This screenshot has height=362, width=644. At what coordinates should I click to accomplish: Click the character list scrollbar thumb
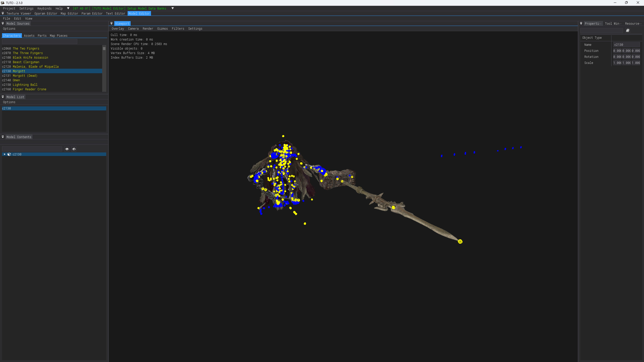coord(104,48)
